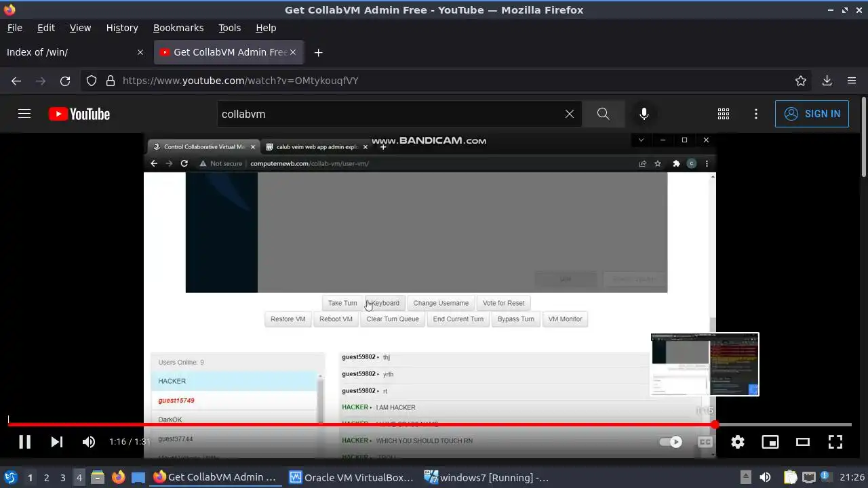Click the 21:26 taskbar clock
Screen dimensions: 868x488
pyautogui.click(x=852, y=478)
